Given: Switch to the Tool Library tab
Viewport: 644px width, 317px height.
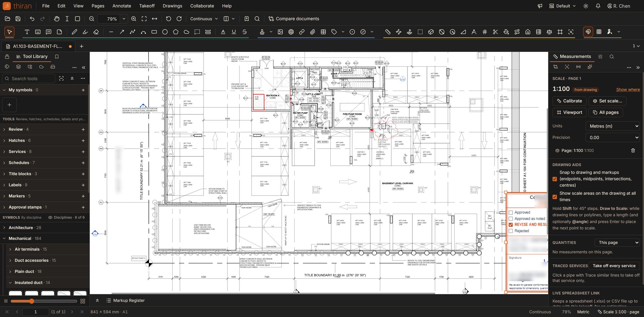Looking at the screenshot, I should [x=32, y=56].
